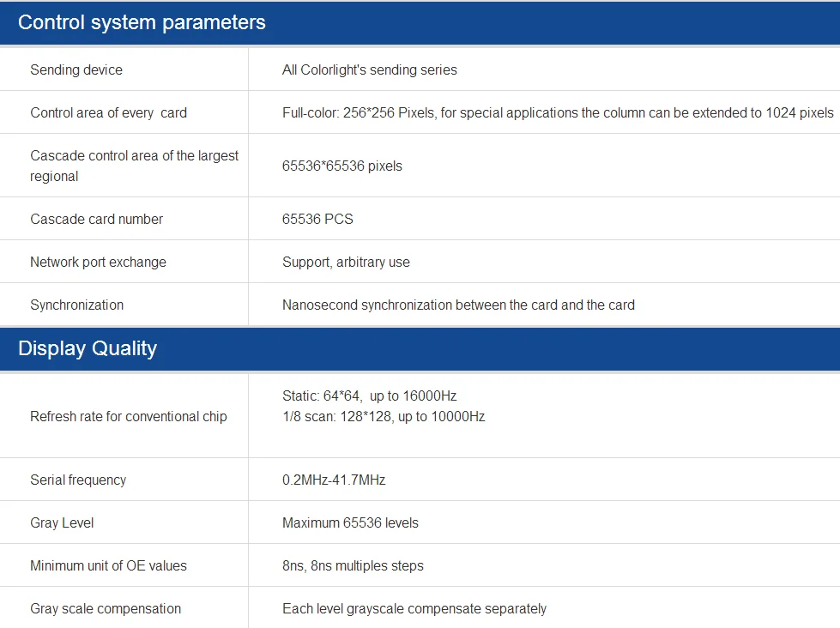Click the Each level grayscale compensate text
This screenshot has width=840, height=628.
pos(414,609)
